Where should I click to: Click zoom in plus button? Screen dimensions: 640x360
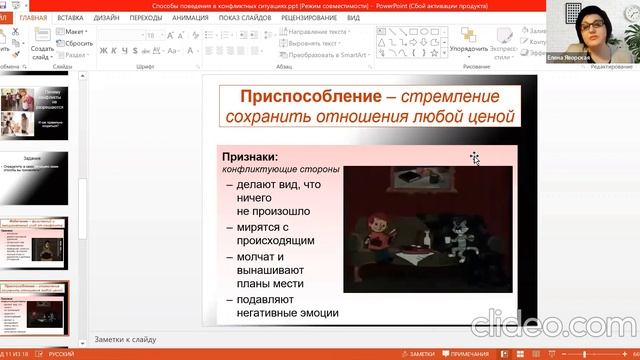click(624, 354)
